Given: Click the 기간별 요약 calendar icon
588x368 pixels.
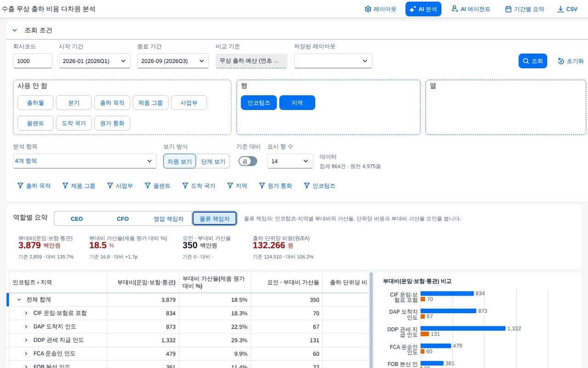Looking at the screenshot, I should click(509, 9).
